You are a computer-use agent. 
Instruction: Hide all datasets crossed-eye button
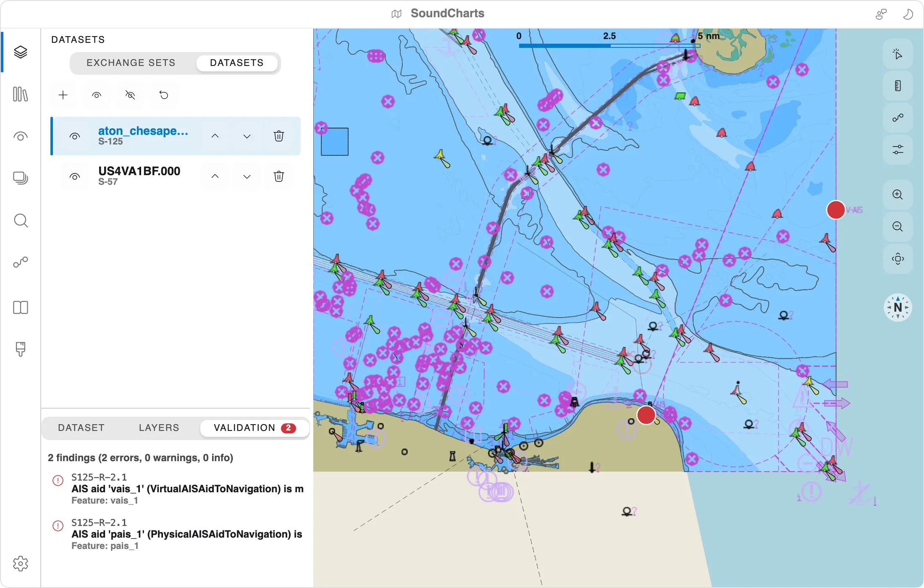[x=130, y=95]
